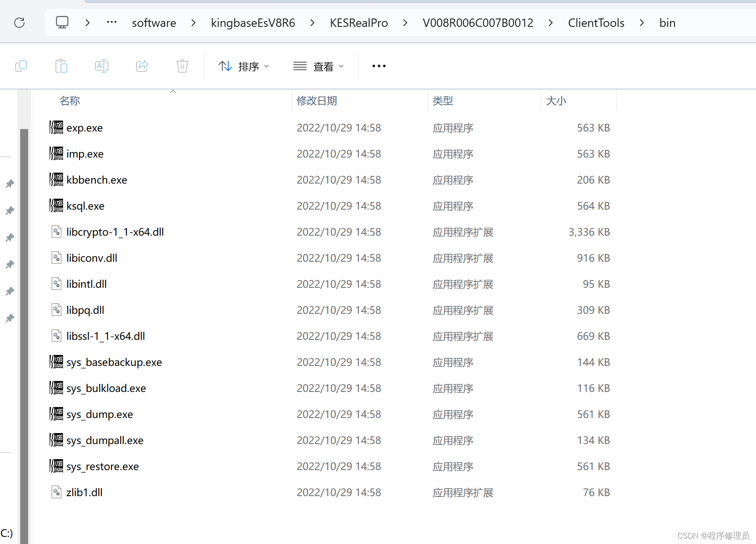Click the Share icon in toolbar
The width and height of the screenshot is (756, 544).
(x=142, y=66)
